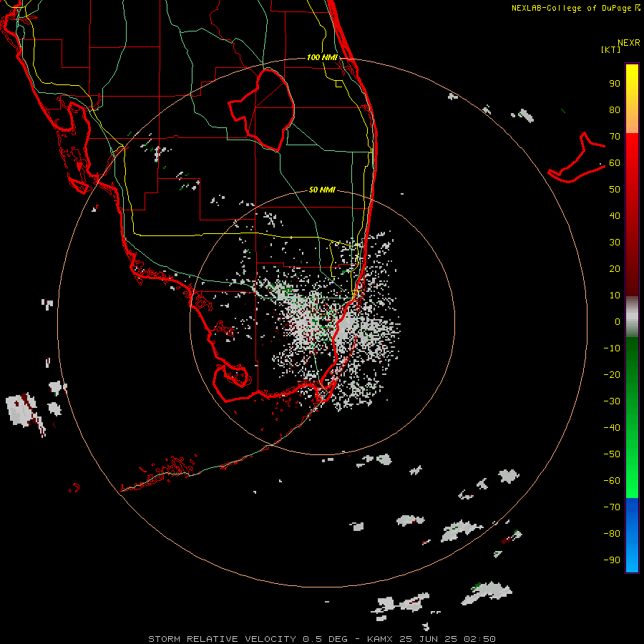Click the -10 value on velocity scale
644x644 pixels.
pos(612,348)
